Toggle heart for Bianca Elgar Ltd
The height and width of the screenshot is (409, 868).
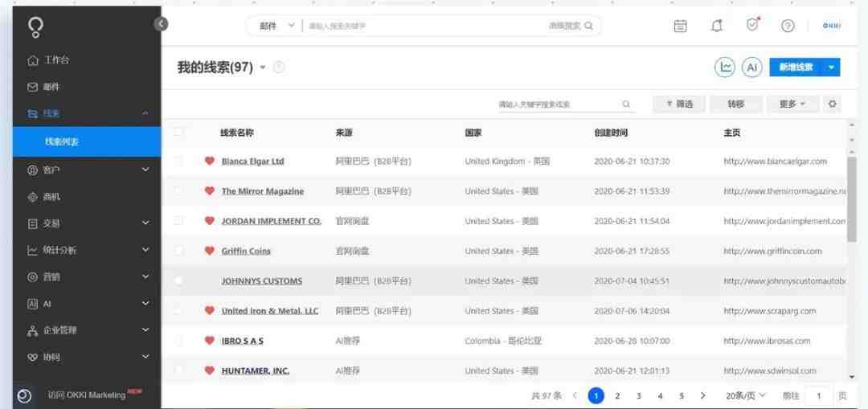click(209, 161)
